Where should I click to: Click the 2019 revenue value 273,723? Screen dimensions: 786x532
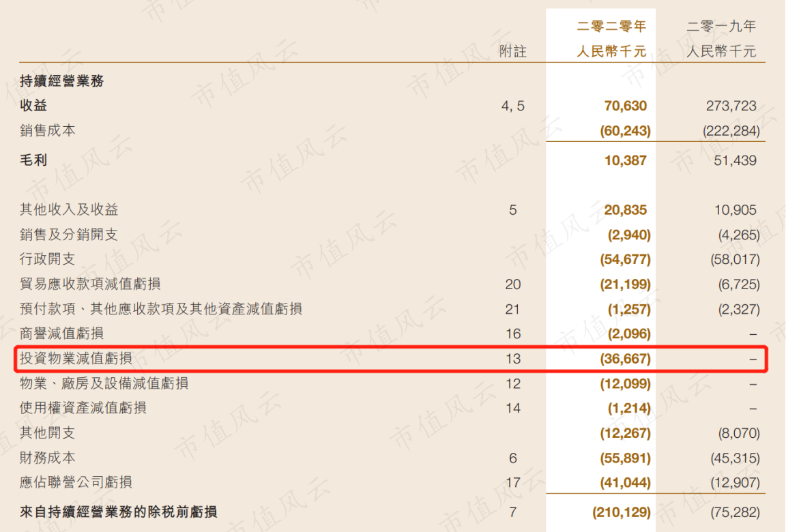731,106
